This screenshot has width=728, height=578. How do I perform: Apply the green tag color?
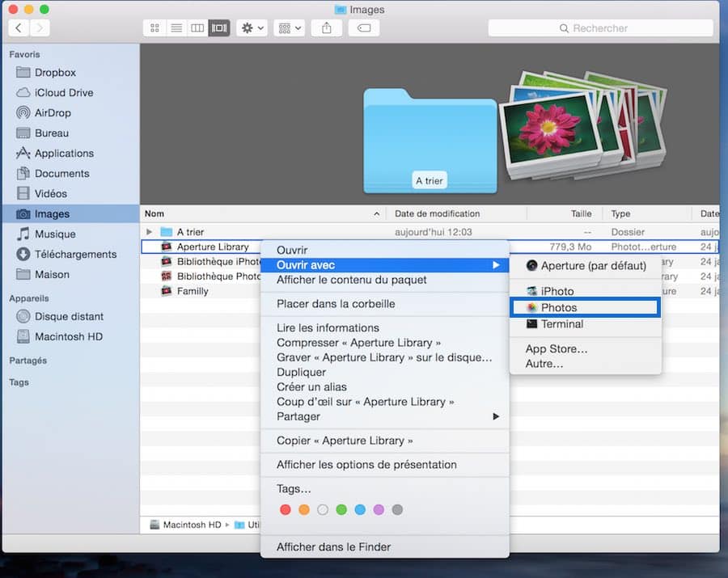pyautogui.click(x=341, y=510)
